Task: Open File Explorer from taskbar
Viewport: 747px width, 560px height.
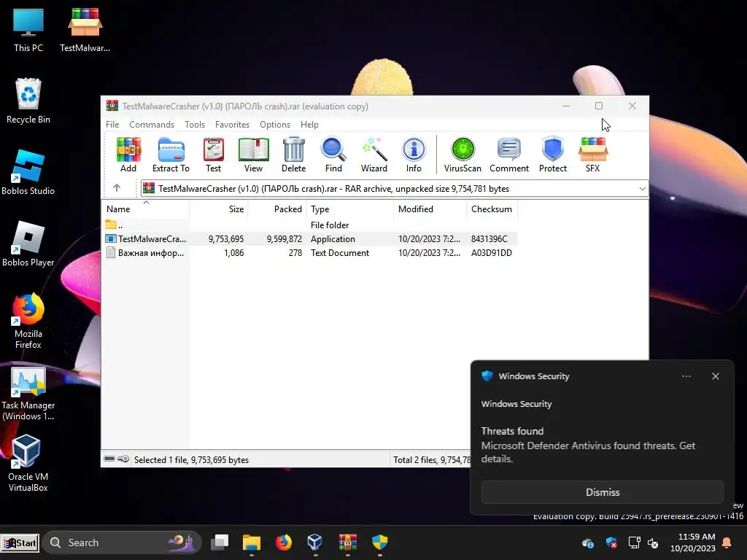Action: [251, 542]
